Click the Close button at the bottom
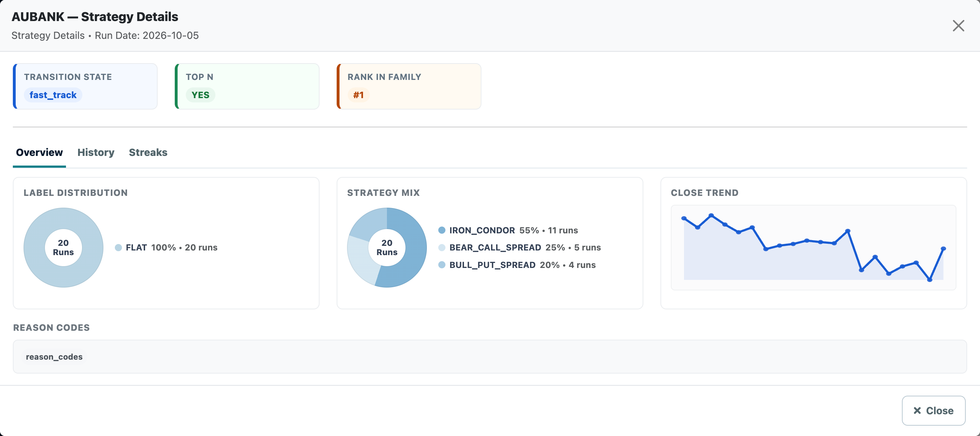 pos(933,411)
